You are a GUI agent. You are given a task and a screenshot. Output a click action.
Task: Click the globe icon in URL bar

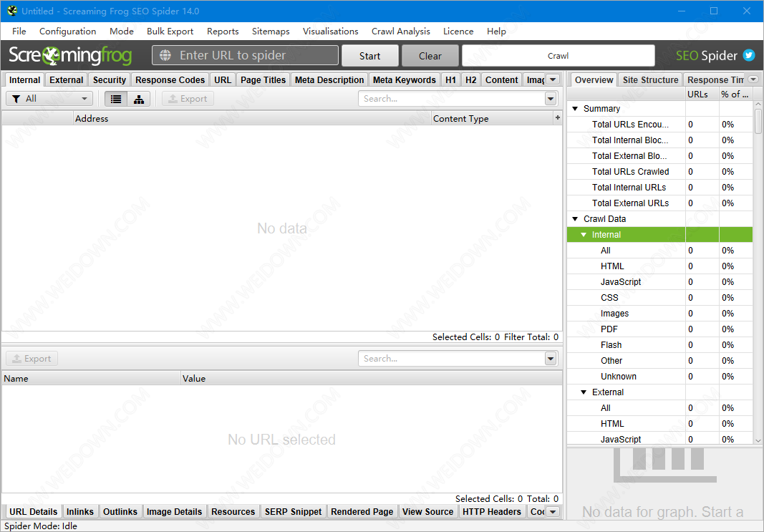pos(165,56)
